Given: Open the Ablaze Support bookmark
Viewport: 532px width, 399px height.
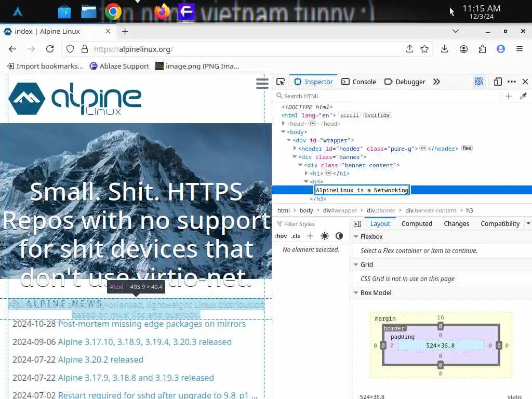Looking at the screenshot, I should click(x=119, y=66).
